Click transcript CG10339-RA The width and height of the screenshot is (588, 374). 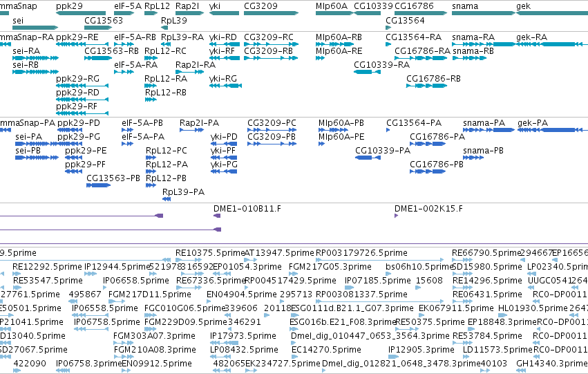pyautogui.click(x=381, y=65)
